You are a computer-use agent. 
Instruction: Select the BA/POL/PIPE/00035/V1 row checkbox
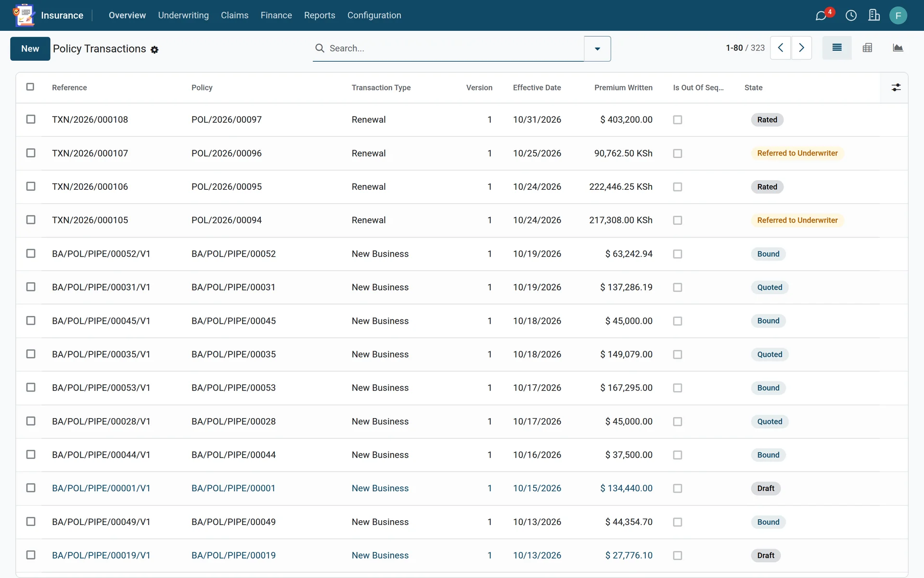point(31,354)
